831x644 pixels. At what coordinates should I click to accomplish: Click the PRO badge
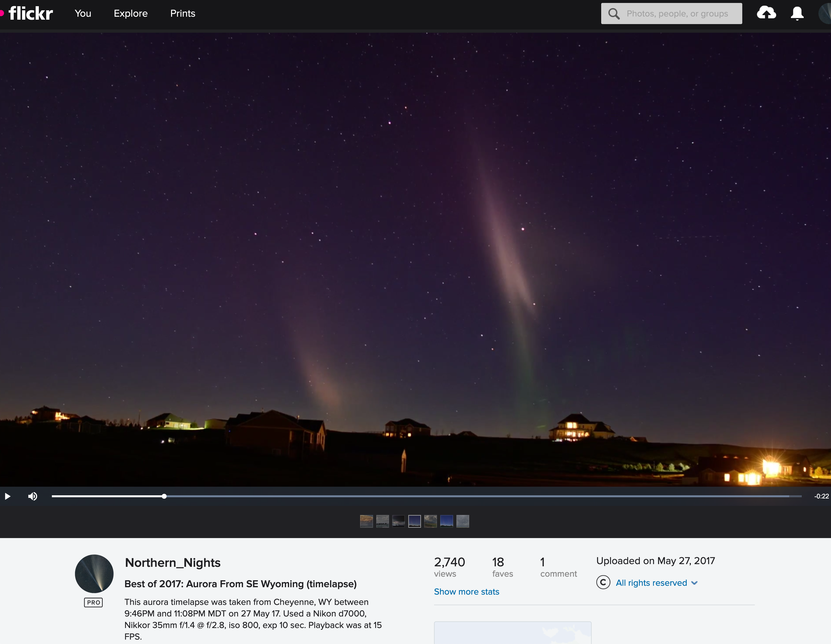click(x=93, y=602)
